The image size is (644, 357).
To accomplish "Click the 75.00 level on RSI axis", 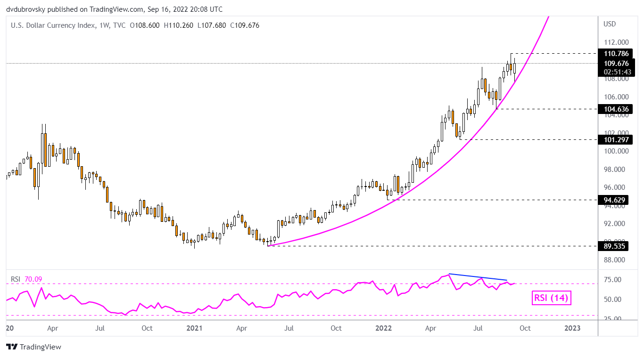I will (x=612, y=280).
